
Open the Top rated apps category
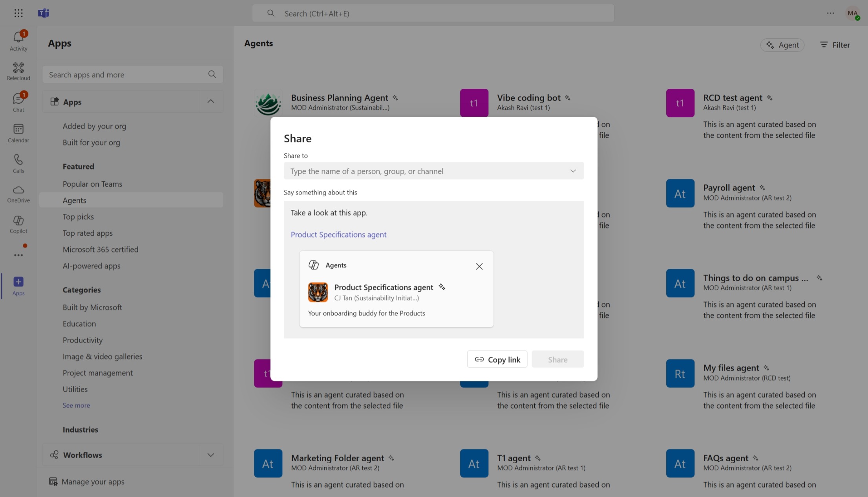[x=88, y=233]
